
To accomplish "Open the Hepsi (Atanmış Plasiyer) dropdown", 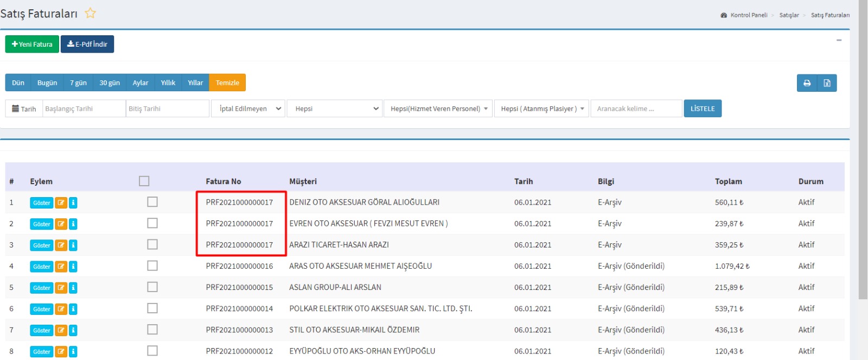I will [x=541, y=109].
